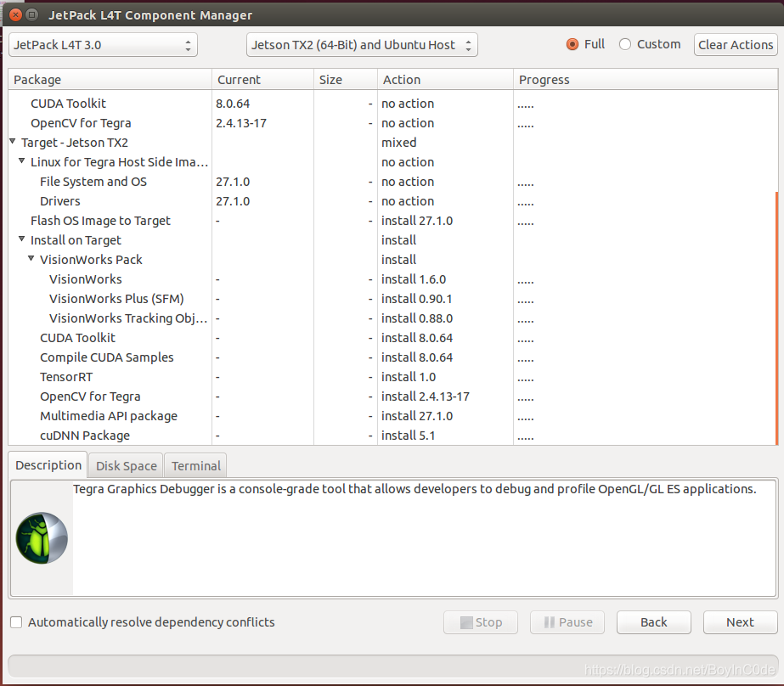The width and height of the screenshot is (784, 686).
Task: Click the Package column header
Action: tap(110, 80)
